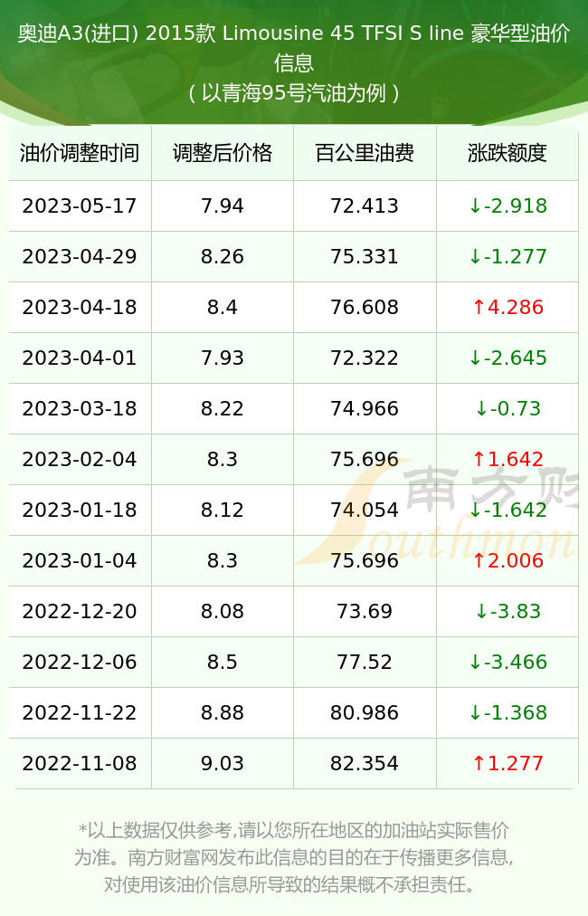This screenshot has width=588, height=916.
Task: Select date cell 2023-01-18
Action: tap(80, 510)
